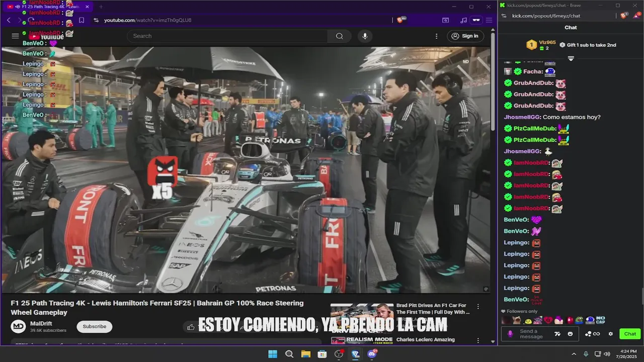Click the video player corner overlay icon

coord(486,289)
